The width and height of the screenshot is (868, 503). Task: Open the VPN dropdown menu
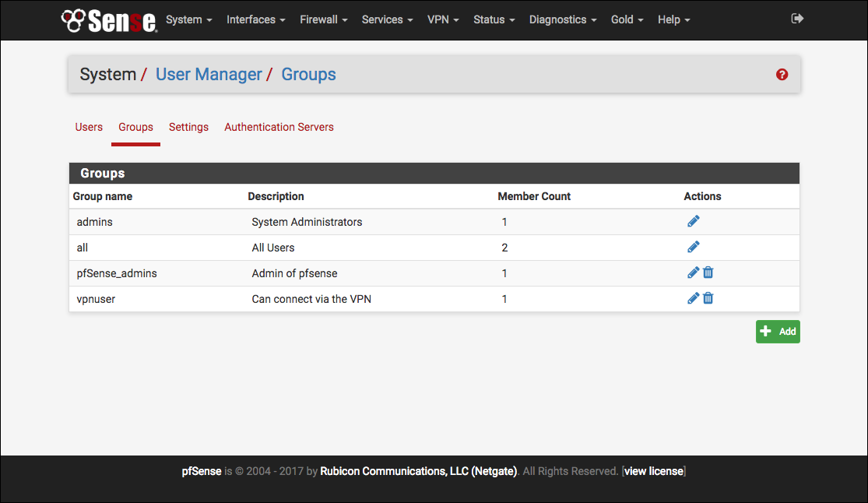[443, 19]
